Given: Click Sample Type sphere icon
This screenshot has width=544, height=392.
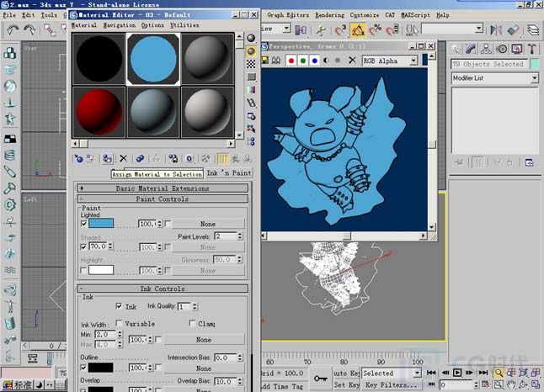Looking at the screenshot, I should coord(251,38).
